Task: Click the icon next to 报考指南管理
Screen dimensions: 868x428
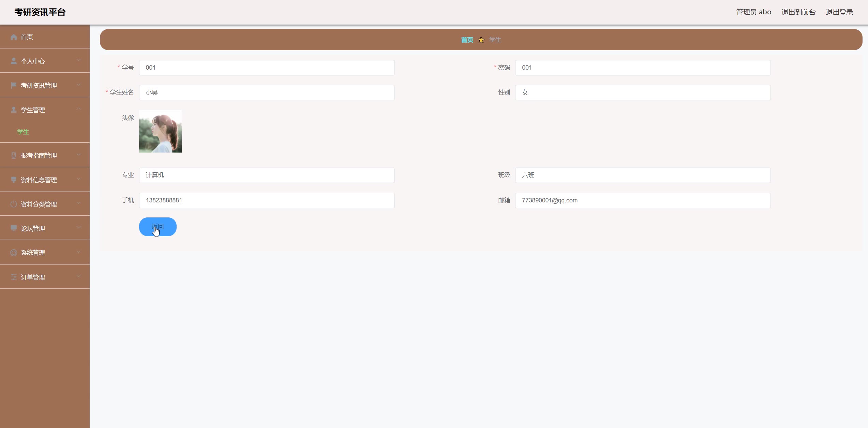Action: pyautogui.click(x=14, y=155)
